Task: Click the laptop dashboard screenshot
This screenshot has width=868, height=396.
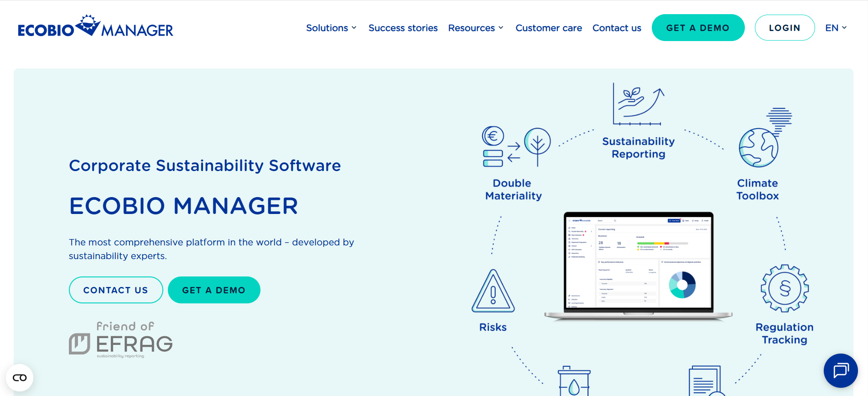Action: (638, 266)
